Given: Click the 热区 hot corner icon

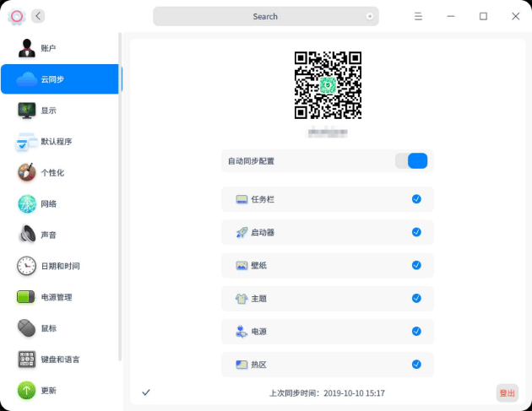Looking at the screenshot, I should tap(242, 365).
